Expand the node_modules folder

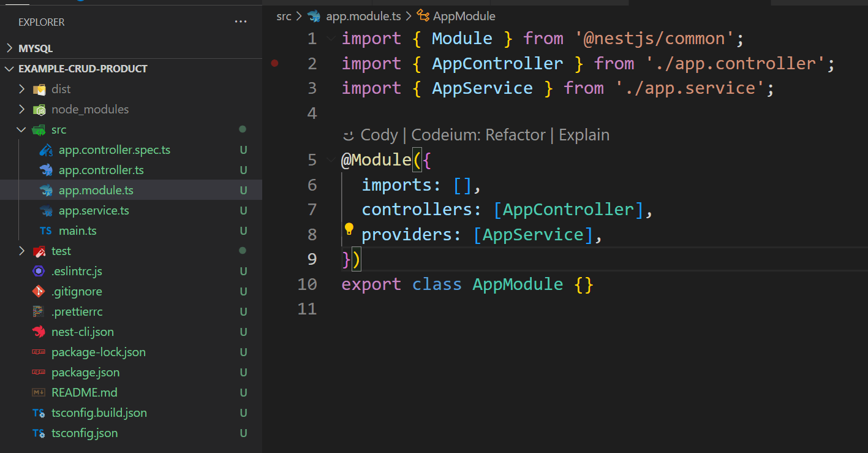click(22, 110)
